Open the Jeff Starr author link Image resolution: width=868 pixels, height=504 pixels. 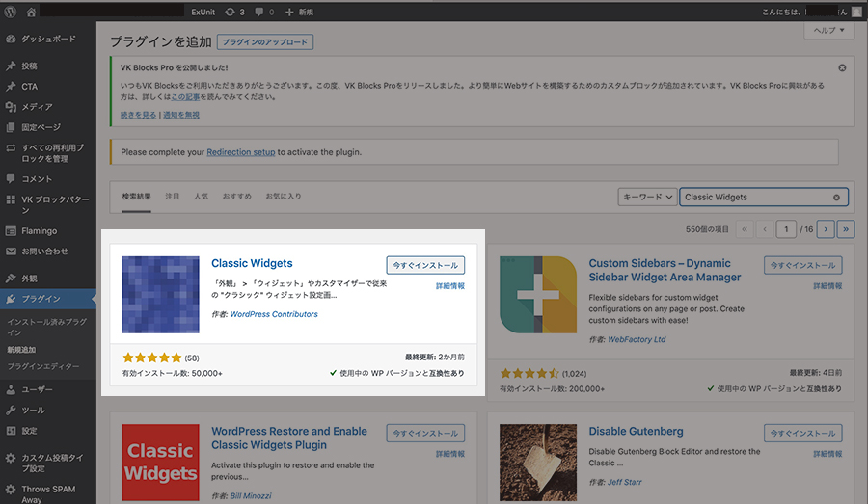tap(624, 483)
